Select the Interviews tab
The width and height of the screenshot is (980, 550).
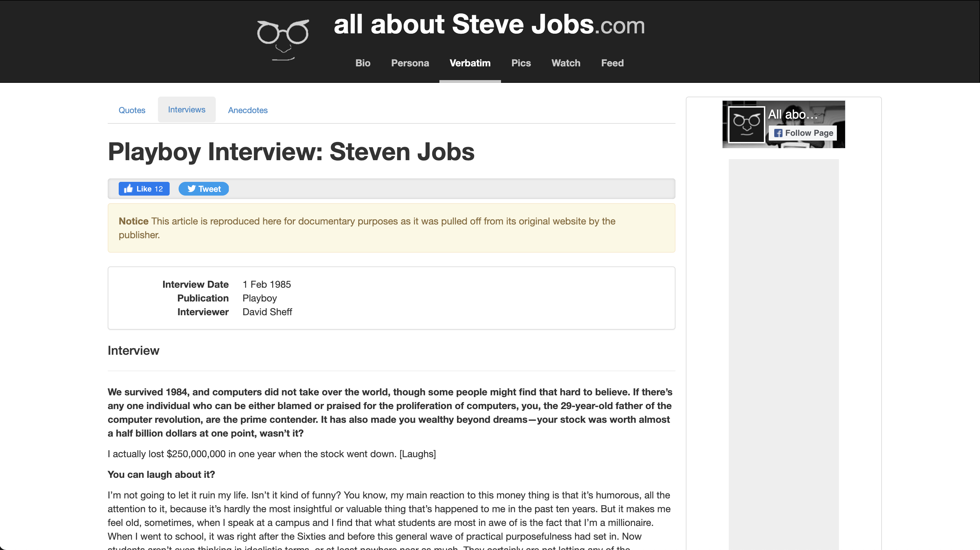pos(187,109)
